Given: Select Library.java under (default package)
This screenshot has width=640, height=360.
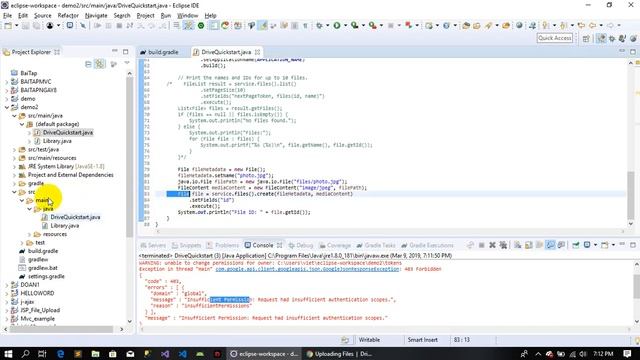Looking at the screenshot, I should [x=57, y=141].
